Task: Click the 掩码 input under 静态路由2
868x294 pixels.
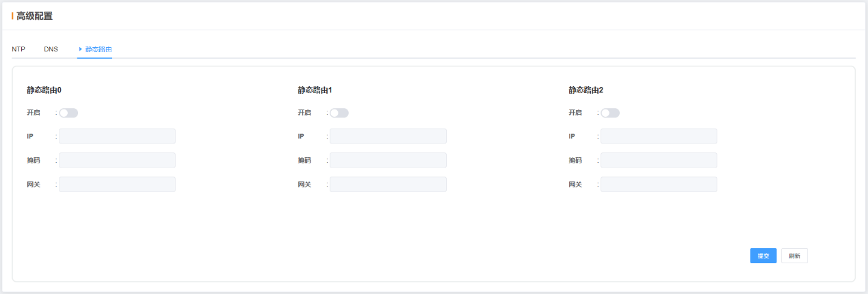Action: (x=659, y=160)
